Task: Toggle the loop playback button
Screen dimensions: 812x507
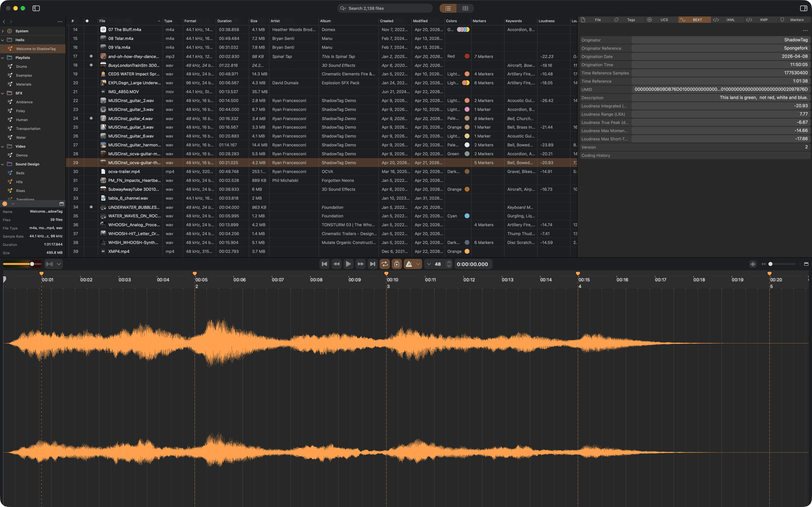Action: click(x=385, y=264)
